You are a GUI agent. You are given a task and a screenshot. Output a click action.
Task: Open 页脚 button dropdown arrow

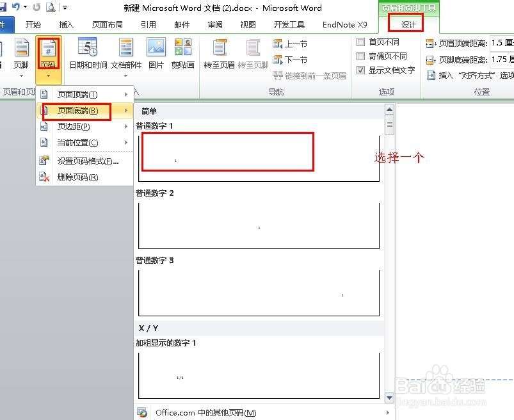tap(21, 76)
